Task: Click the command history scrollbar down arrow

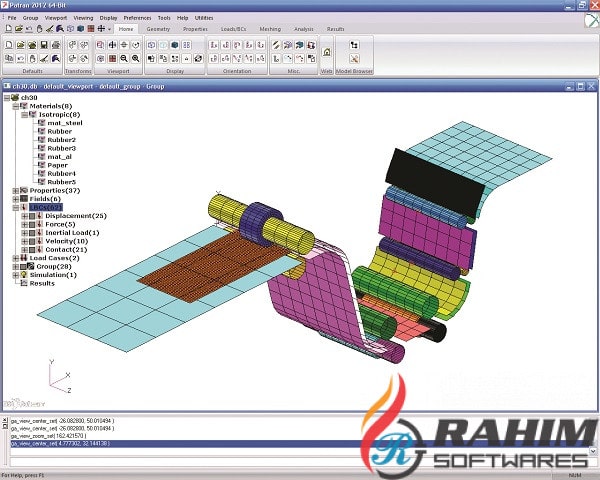Action: point(593,451)
